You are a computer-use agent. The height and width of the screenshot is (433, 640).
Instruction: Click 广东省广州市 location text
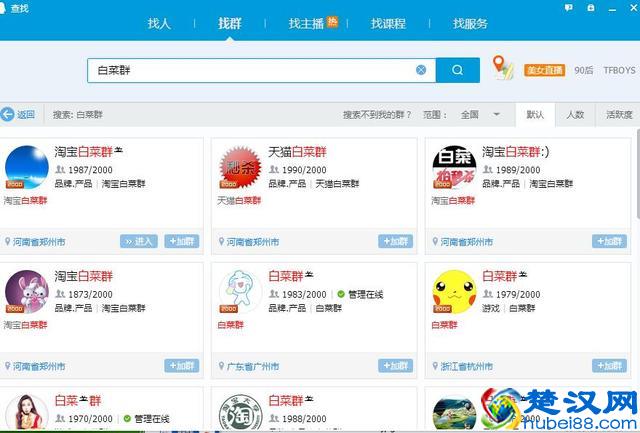coord(253,366)
